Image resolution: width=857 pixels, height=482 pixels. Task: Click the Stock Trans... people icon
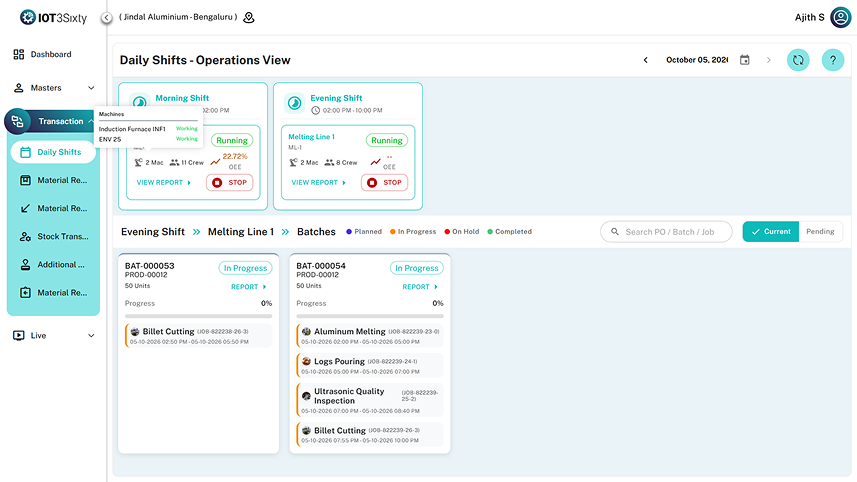(x=25, y=237)
